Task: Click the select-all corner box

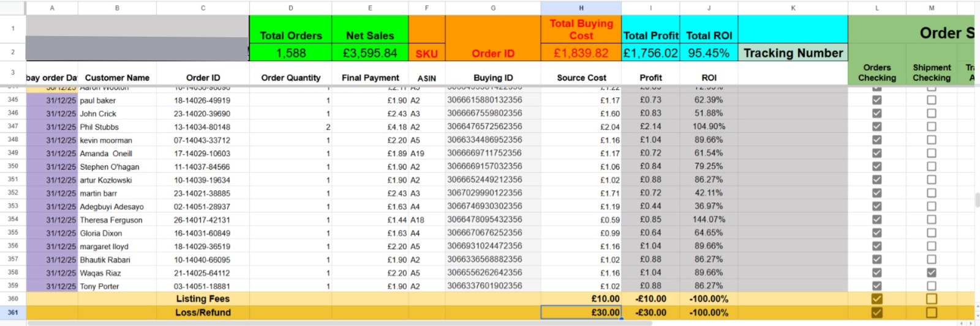Action: click(13, 8)
